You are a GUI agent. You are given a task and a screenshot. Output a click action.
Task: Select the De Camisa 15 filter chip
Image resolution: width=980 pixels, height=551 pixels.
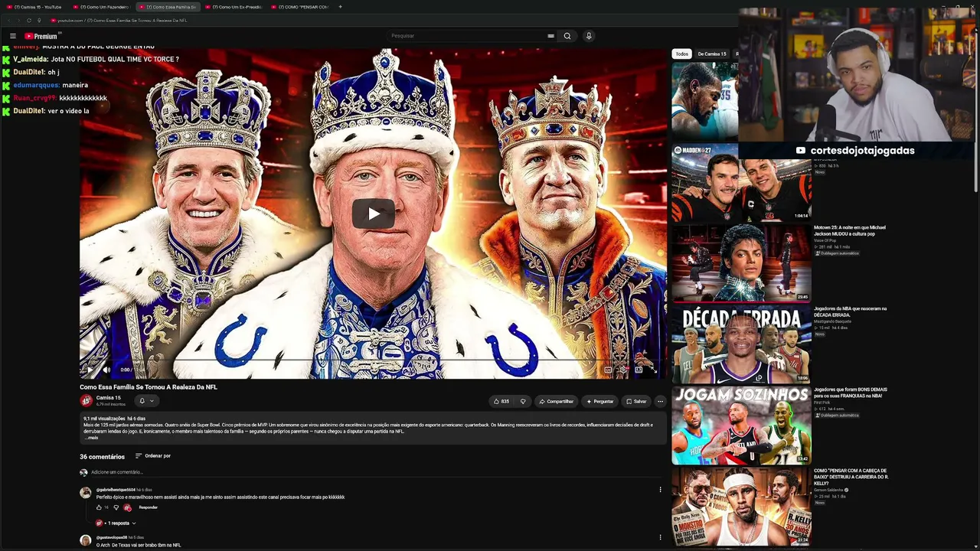pos(712,54)
